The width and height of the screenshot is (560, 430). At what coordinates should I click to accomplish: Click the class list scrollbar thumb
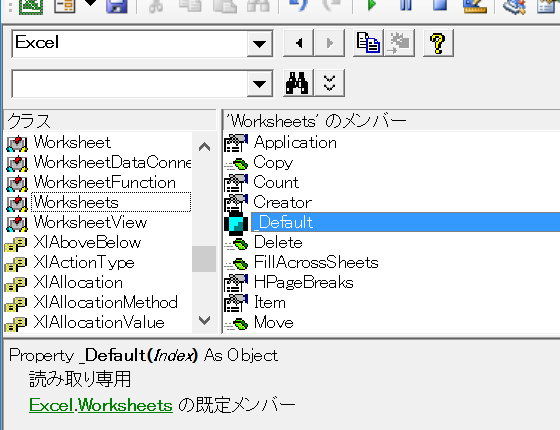click(x=204, y=259)
